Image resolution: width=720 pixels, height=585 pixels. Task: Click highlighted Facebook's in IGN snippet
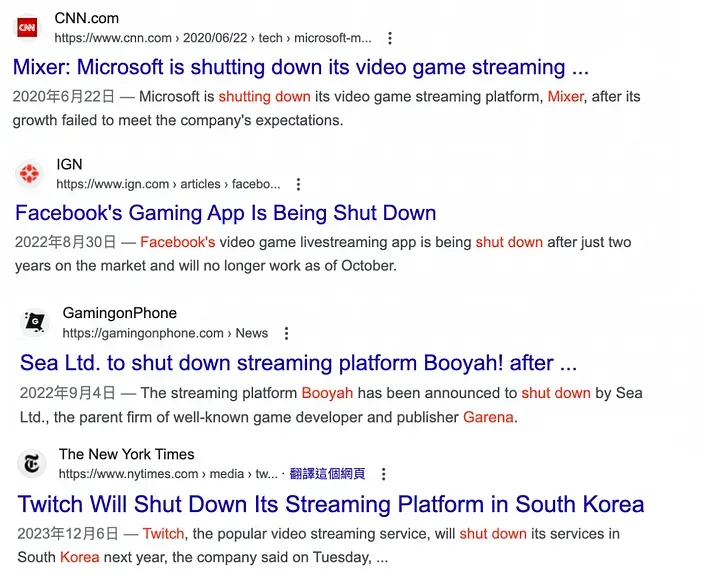[x=178, y=242]
